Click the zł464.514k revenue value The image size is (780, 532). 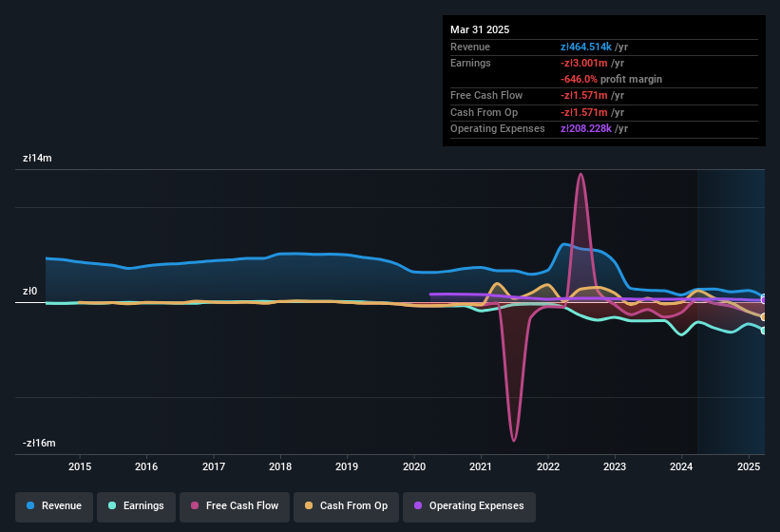click(x=585, y=47)
